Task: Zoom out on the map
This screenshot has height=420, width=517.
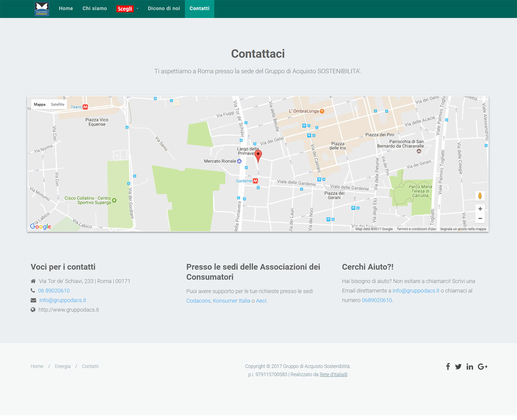Action: point(480,219)
